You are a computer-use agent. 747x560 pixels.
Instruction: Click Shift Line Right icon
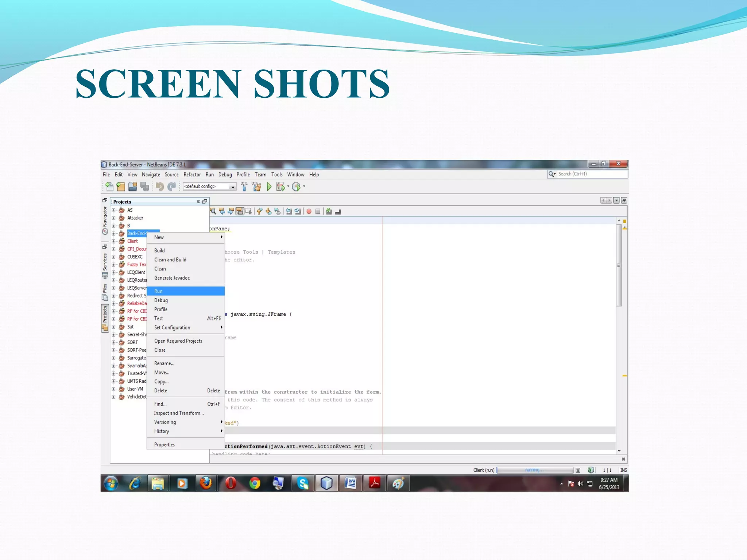(x=298, y=211)
